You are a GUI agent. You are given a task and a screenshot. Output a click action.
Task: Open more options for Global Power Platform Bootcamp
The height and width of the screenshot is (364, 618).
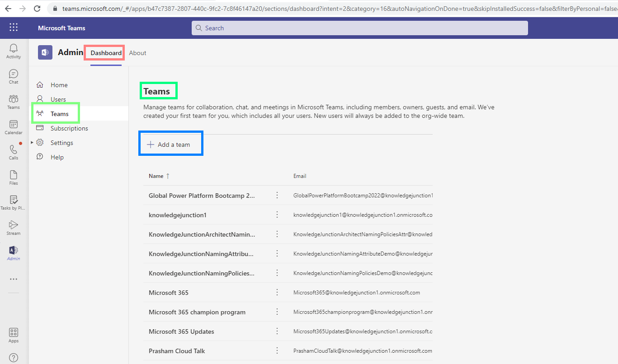[277, 195]
